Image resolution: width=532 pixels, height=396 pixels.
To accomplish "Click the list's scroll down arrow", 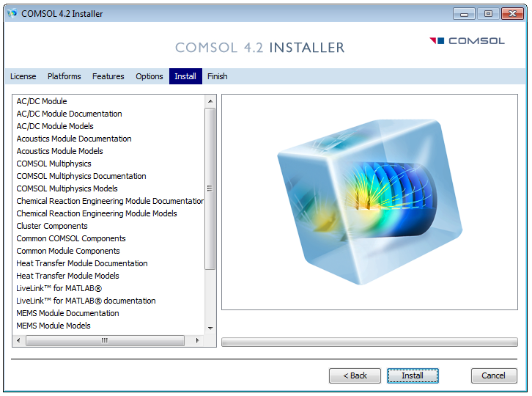I will pos(210,328).
